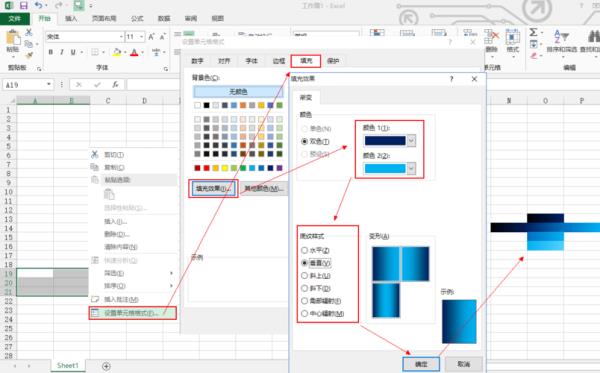Click the Save icon in title bar
The width and height of the screenshot is (600, 373).
point(24,5)
